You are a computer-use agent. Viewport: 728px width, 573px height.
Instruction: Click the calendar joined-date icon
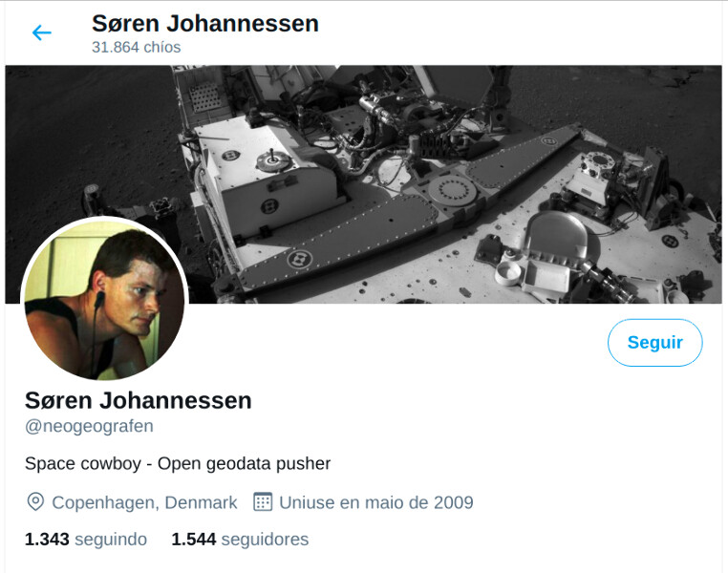point(263,501)
